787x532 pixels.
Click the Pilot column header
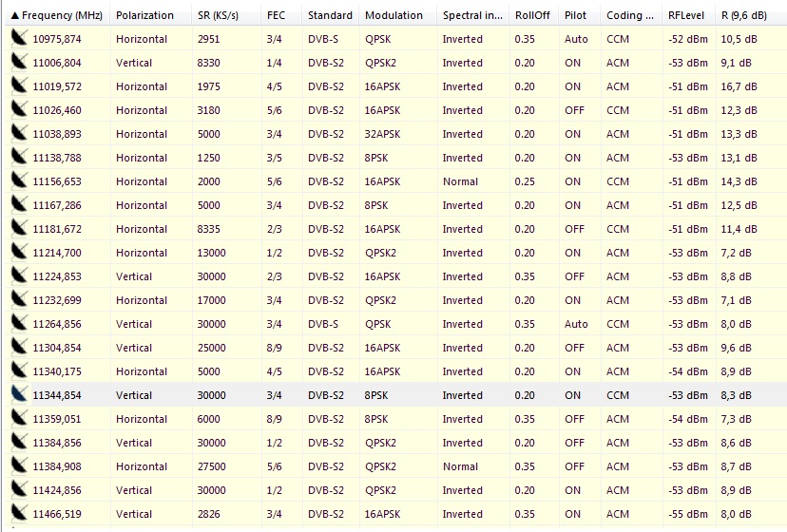575,15
